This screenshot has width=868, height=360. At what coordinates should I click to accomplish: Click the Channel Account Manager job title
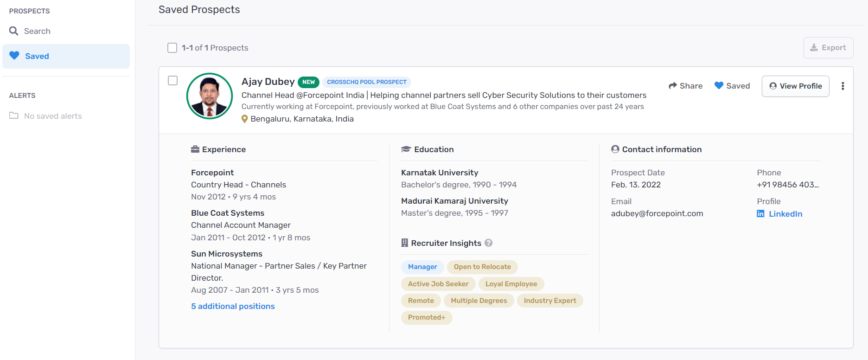(x=241, y=225)
